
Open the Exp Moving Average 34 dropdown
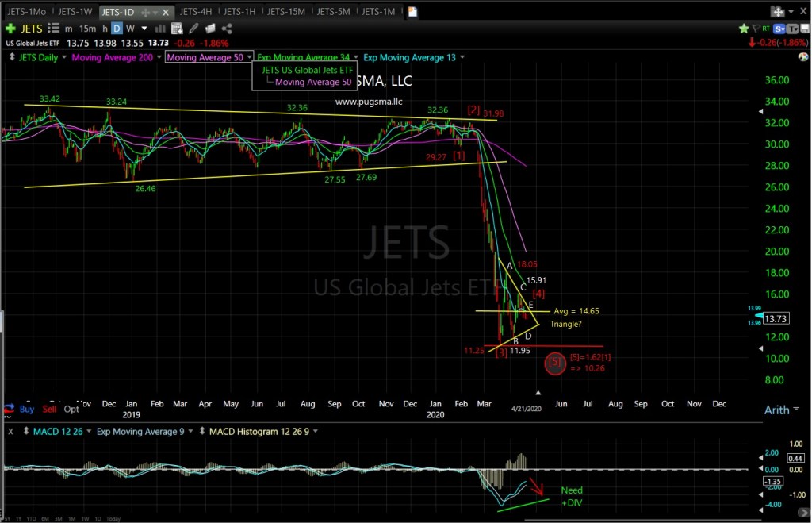(x=356, y=57)
